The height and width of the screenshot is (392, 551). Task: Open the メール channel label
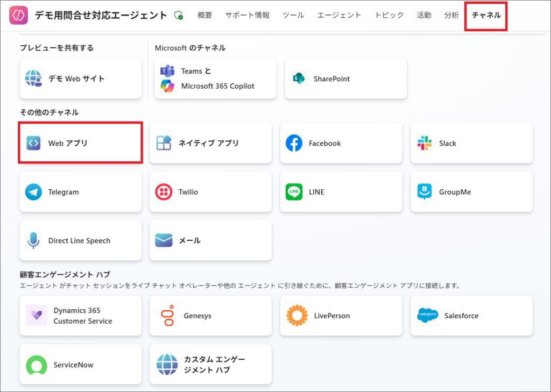(190, 240)
